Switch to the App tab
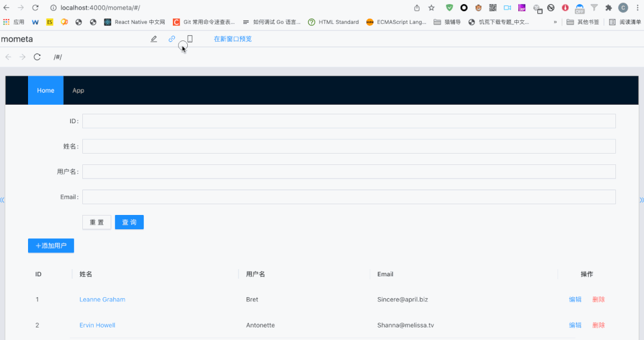644x340 pixels. click(x=78, y=91)
